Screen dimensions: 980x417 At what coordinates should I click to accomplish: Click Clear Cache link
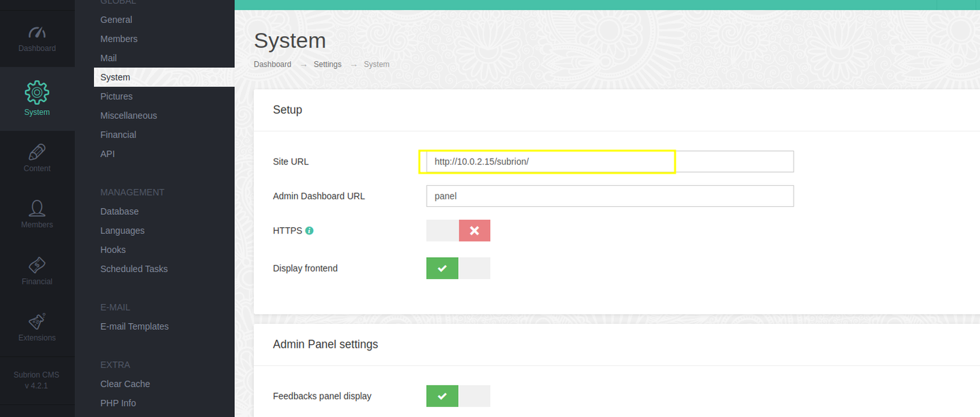click(125, 384)
